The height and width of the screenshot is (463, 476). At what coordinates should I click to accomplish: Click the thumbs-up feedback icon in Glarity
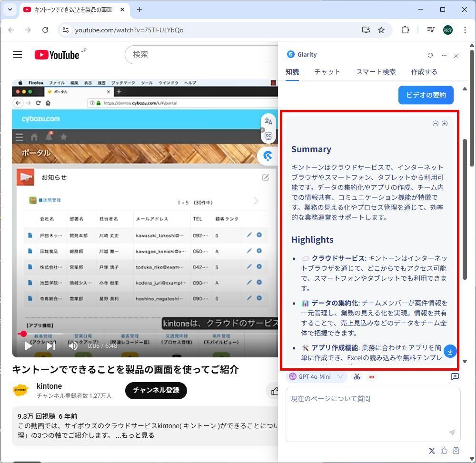pos(444,451)
